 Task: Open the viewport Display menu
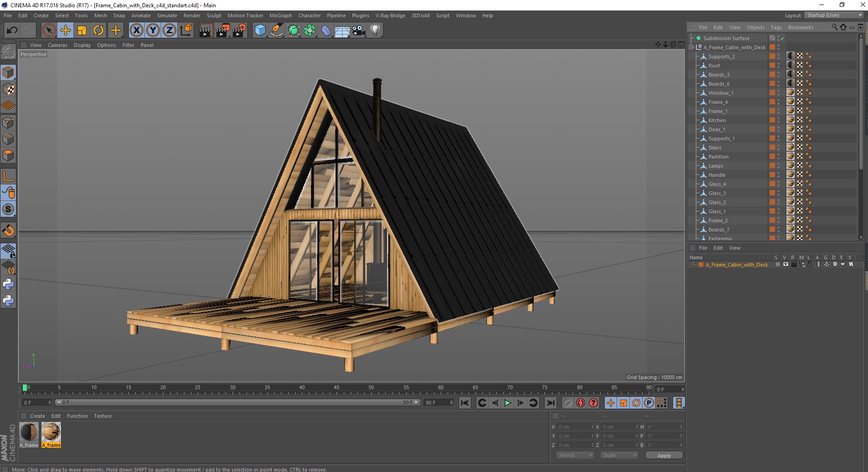[x=82, y=45]
